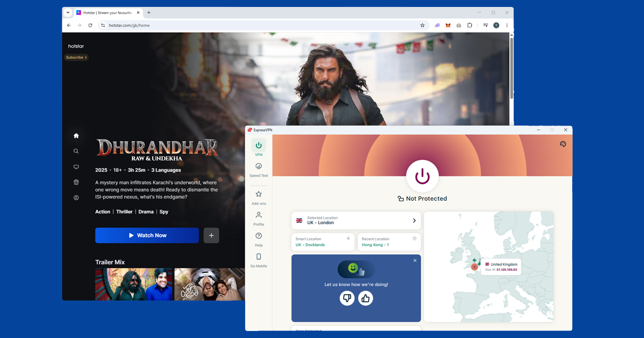Click the hotstar logo

[x=76, y=46]
